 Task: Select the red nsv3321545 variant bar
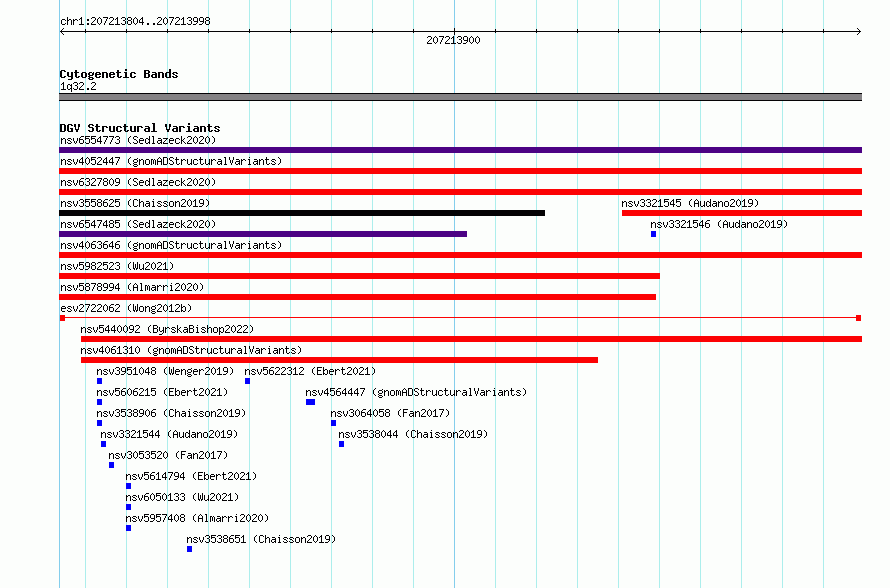tap(742, 213)
